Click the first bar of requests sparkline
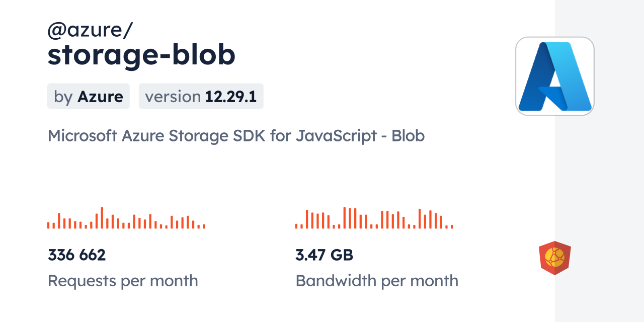 click(x=48, y=225)
